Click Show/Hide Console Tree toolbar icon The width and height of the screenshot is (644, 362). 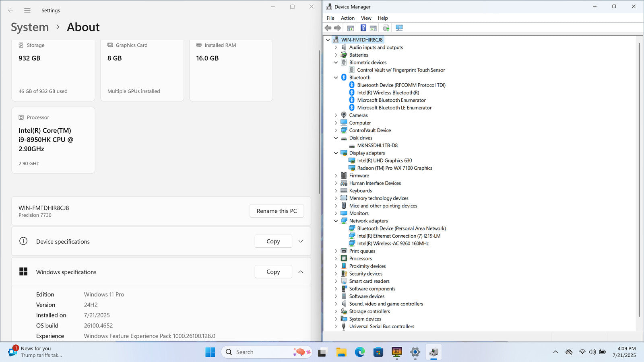pyautogui.click(x=351, y=28)
